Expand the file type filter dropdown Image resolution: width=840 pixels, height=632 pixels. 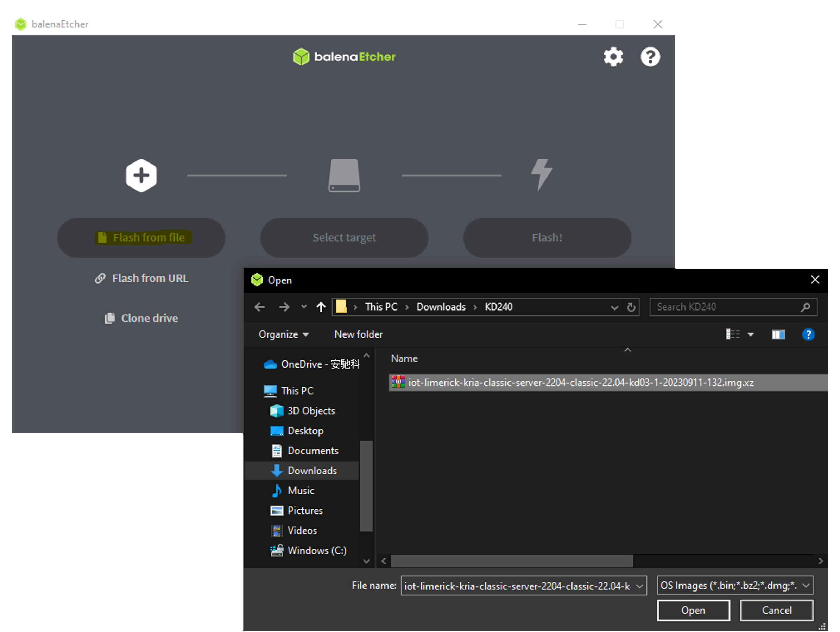pyautogui.click(x=806, y=586)
